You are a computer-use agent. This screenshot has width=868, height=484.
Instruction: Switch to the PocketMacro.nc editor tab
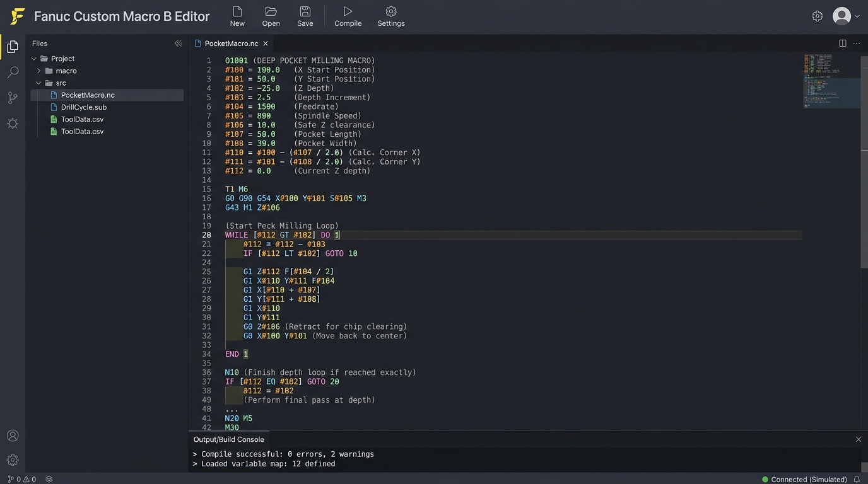231,43
